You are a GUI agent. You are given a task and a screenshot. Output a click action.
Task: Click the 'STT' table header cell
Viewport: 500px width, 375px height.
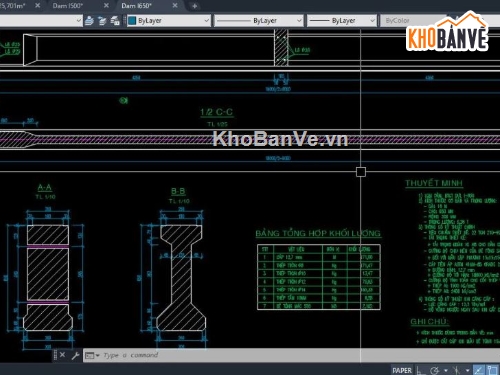[265, 249]
